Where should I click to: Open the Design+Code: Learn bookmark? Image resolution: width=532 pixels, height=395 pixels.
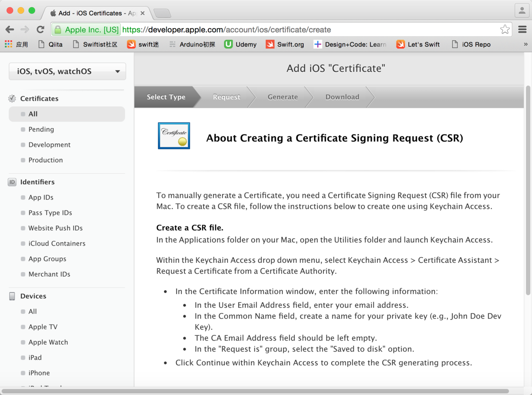coord(350,44)
